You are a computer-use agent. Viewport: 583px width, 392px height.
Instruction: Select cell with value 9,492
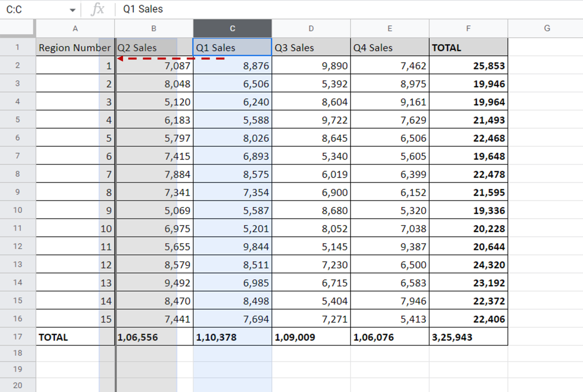click(154, 282)
